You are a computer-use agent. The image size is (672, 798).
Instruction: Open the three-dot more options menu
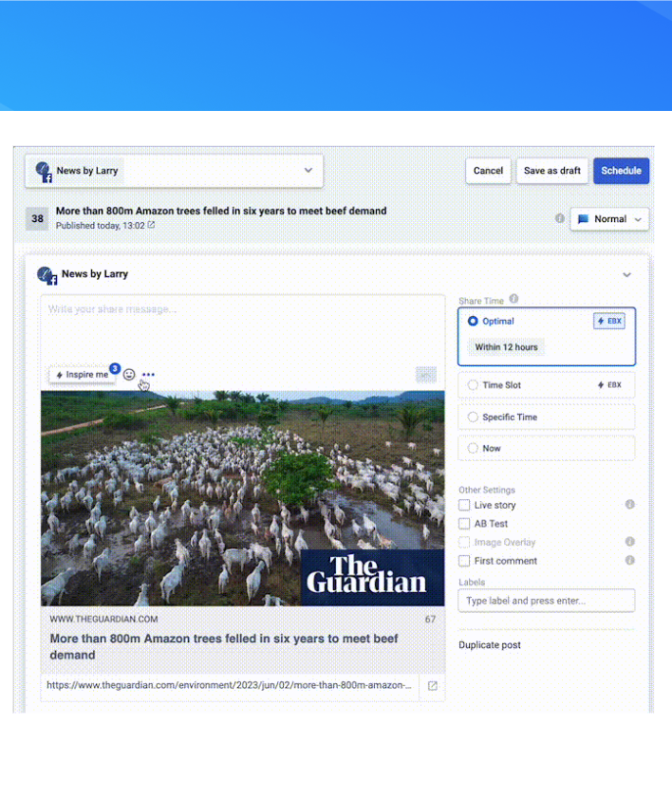coord(148,375)
